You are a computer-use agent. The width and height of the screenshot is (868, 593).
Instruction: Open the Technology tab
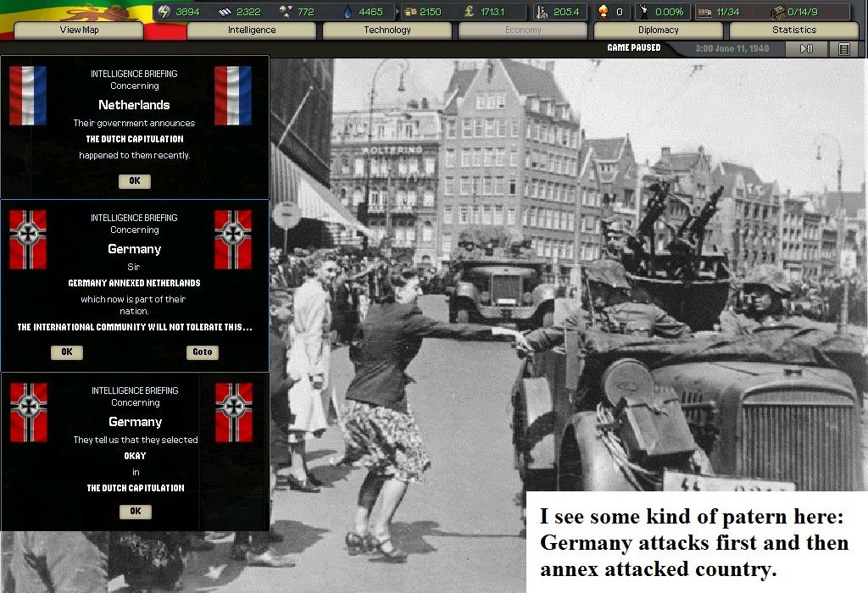pyautogui.click(x=387, y=30)
